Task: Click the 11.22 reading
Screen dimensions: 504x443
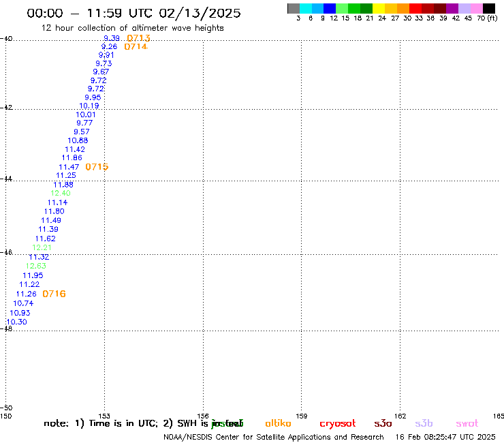Action: pos(29,285)
